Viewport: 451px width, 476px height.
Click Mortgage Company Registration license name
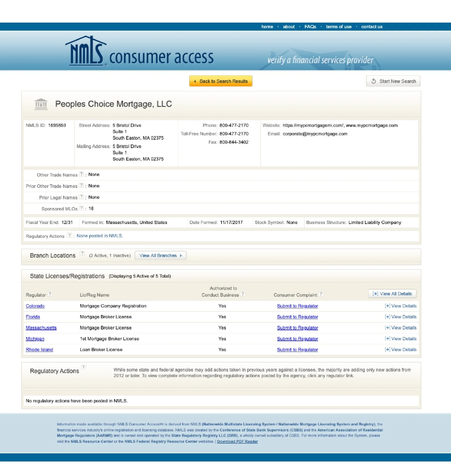click(x=113, y=306)
